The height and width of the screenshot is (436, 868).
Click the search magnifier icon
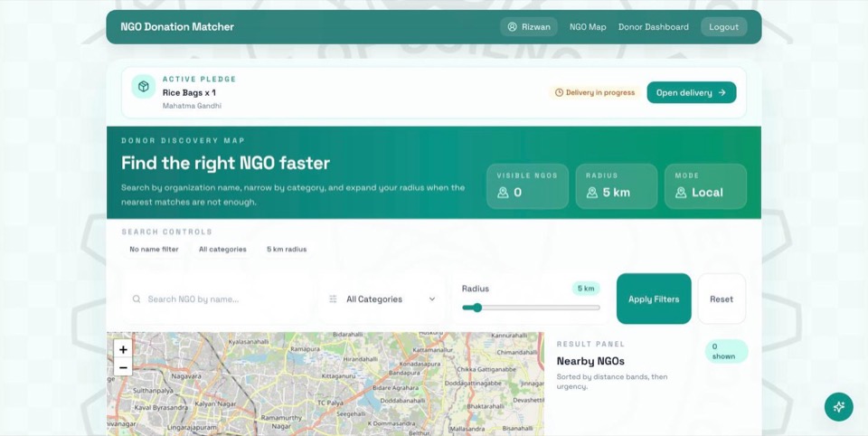coord(137,299)
